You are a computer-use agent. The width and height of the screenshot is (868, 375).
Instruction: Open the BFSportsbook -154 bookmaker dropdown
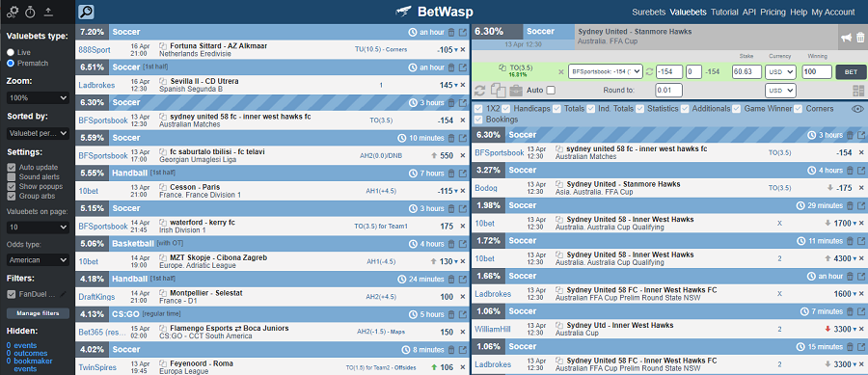(605, 72)
